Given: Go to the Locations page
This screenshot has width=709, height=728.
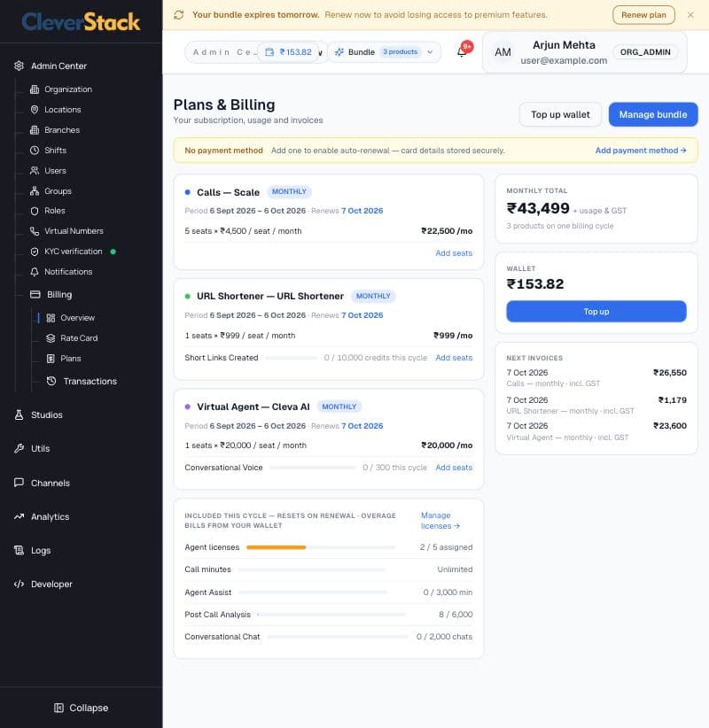Looking at the screenshot, I should click(63, 110).
